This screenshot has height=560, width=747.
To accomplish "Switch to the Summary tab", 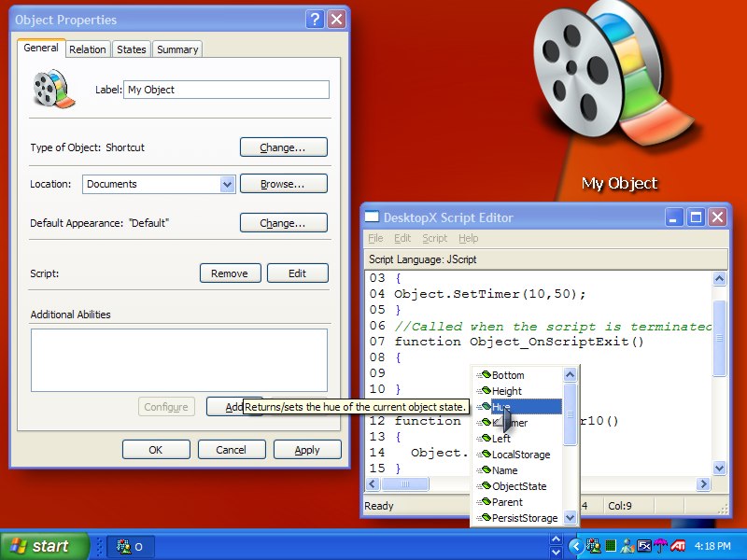I will (x=177, y=49).
